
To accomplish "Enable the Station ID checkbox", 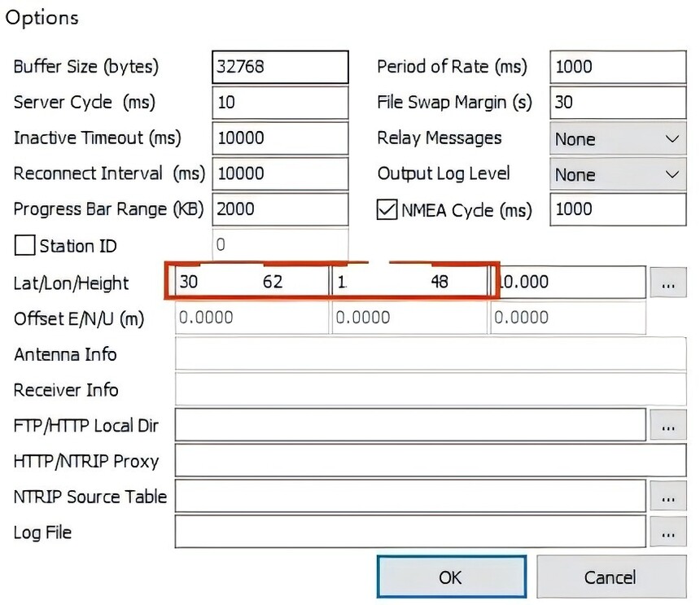I will pos(24,245).
